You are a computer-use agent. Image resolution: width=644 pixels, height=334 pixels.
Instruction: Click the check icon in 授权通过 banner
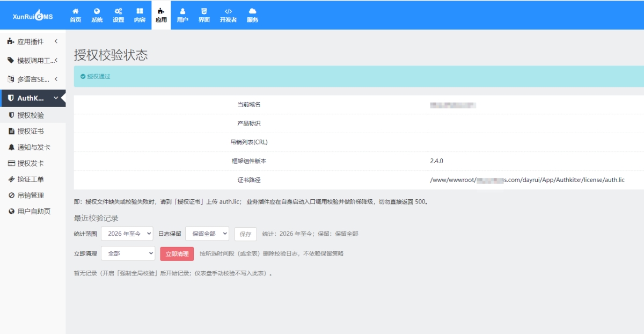point(83,77)
